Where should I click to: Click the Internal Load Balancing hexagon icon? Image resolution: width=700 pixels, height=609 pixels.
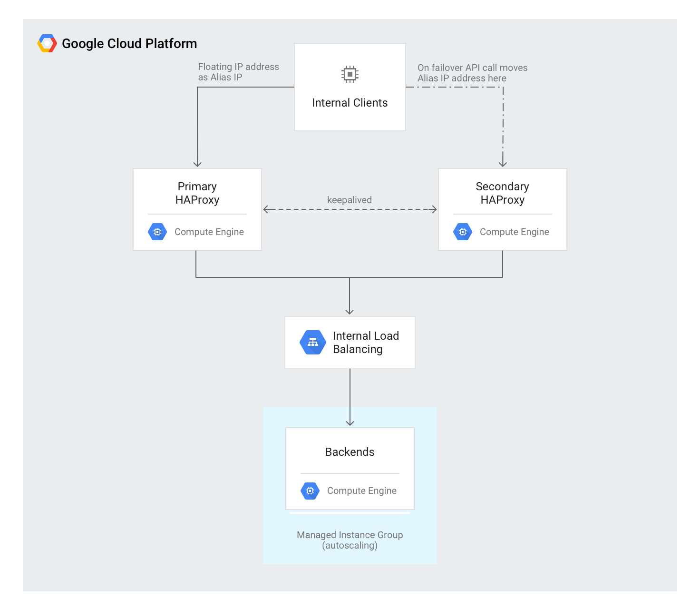[x=313, y=343]
